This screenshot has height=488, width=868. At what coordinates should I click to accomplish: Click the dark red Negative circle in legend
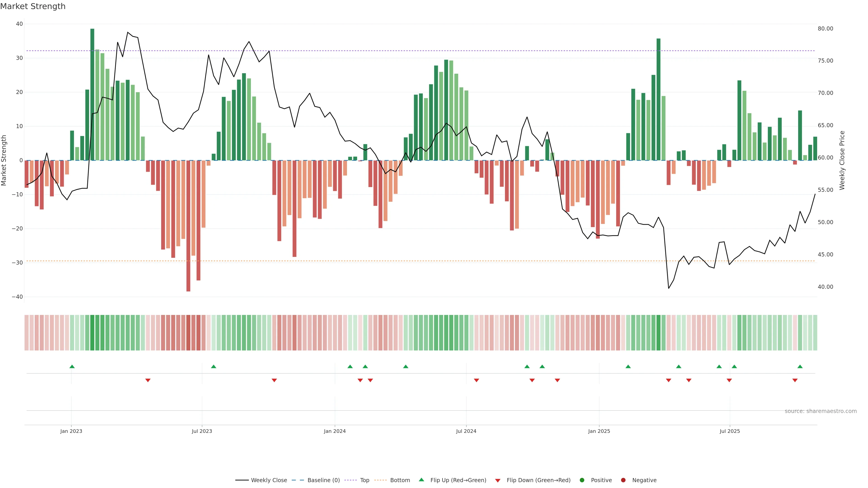tap(623, 480)
